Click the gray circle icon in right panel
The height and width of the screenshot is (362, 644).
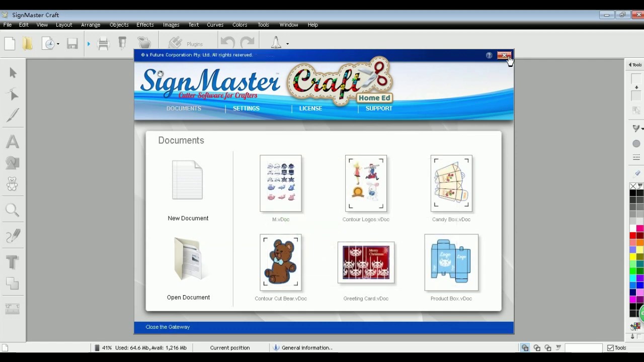(636, 144)
